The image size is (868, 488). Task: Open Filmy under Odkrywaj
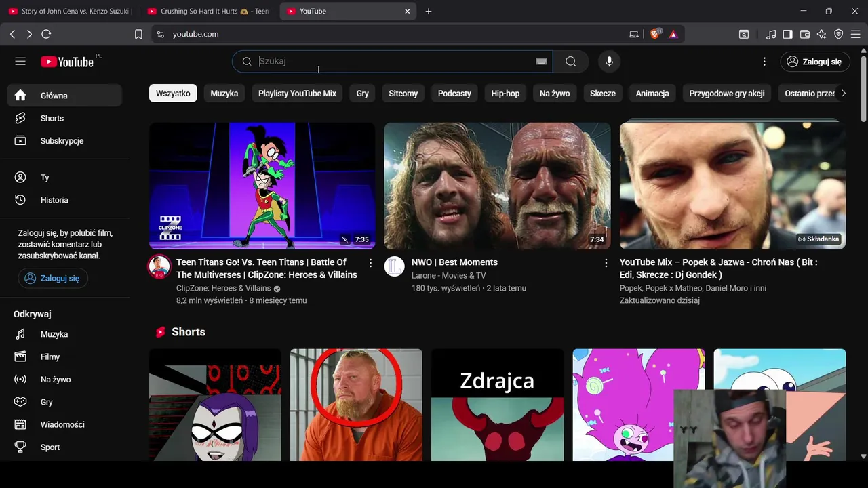64,357
